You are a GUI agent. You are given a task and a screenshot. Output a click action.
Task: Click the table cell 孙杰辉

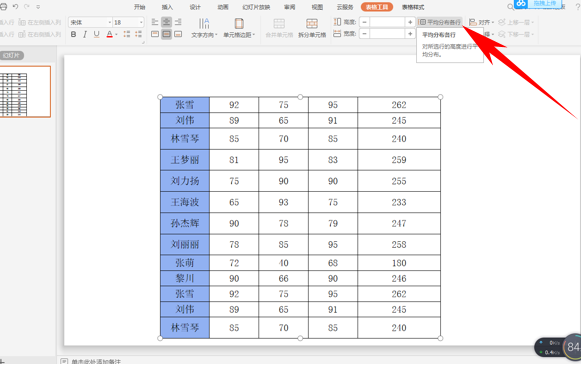click(185, 223)
